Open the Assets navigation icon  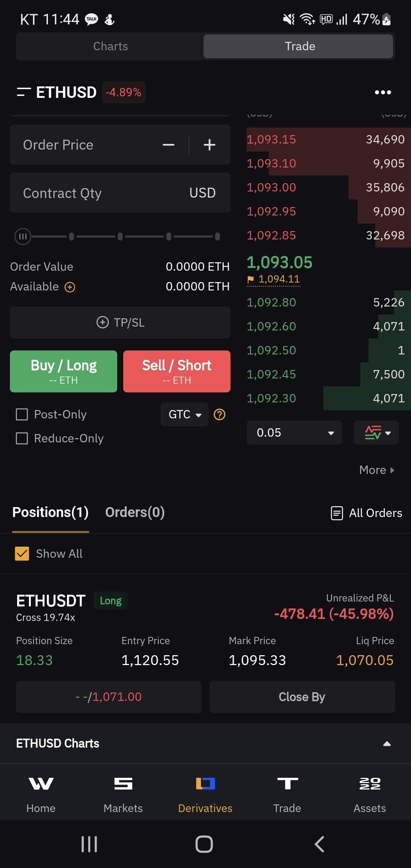[x=370, y=784]
